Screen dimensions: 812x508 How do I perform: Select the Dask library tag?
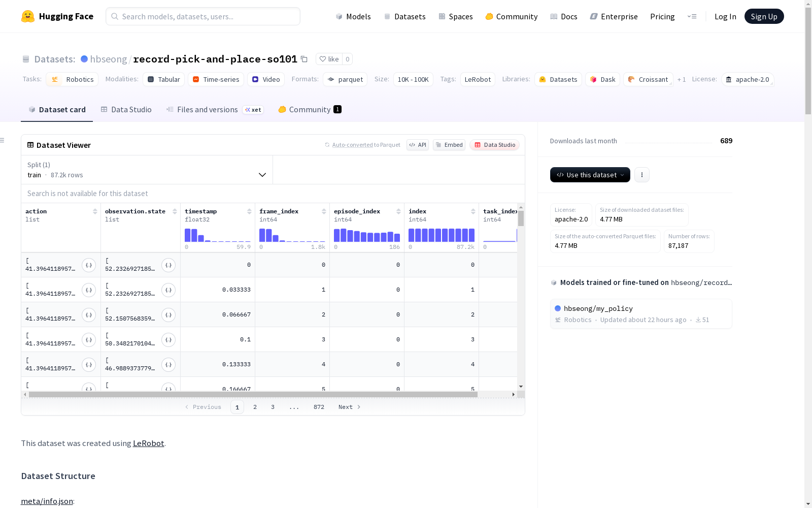[x=602, y=79]
